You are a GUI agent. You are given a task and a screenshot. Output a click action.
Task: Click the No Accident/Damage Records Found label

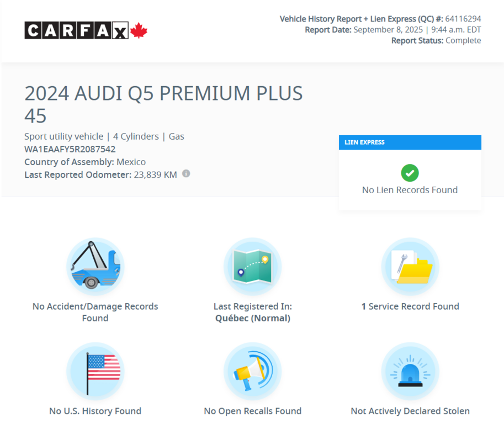pos(95,312)
